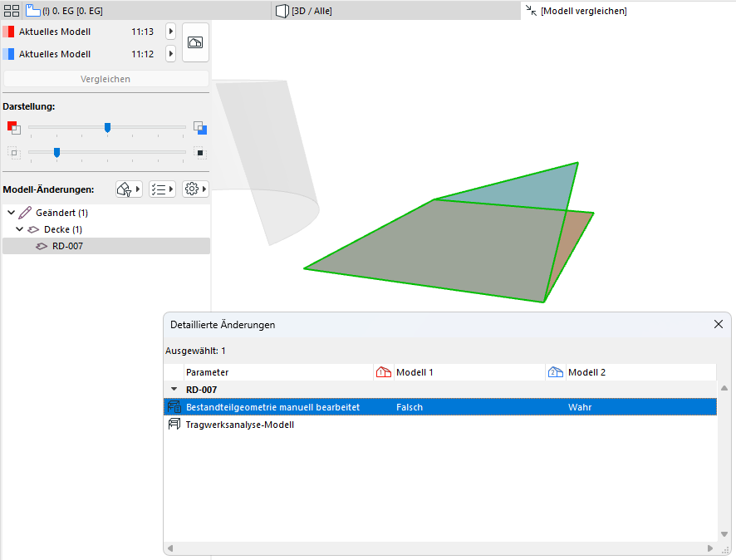The height and width of the screenshot is (560, 736).
Task: Click the checklist icon next to Modell-Änderungen
Action: pos(159,189)
